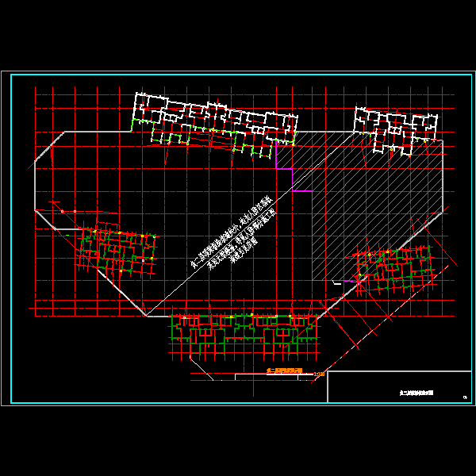Select the tilted building plan on the right

pyautogui.click(x=394, y=267)
